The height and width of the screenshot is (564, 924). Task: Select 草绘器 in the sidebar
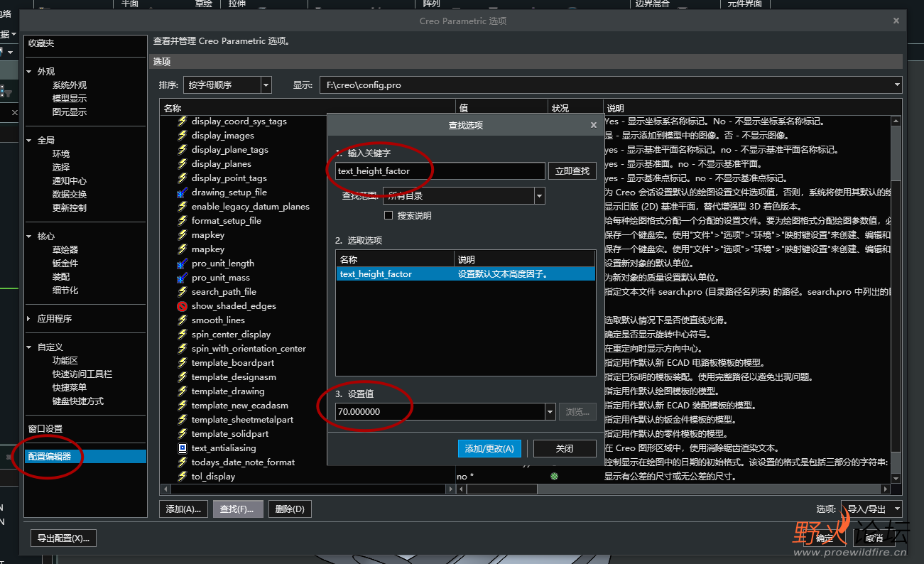point(65,250)
